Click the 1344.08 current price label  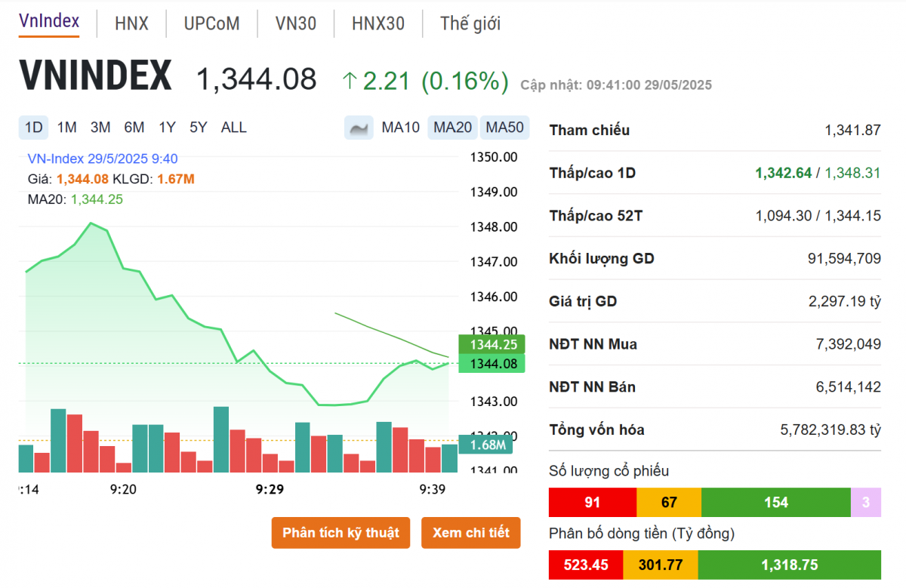tap(492, 364)
